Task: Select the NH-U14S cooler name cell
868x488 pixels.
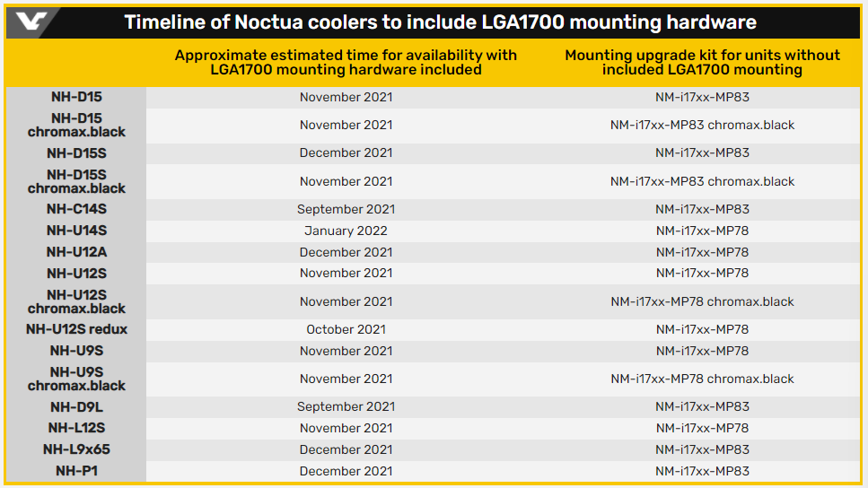Action: [76, 231]
